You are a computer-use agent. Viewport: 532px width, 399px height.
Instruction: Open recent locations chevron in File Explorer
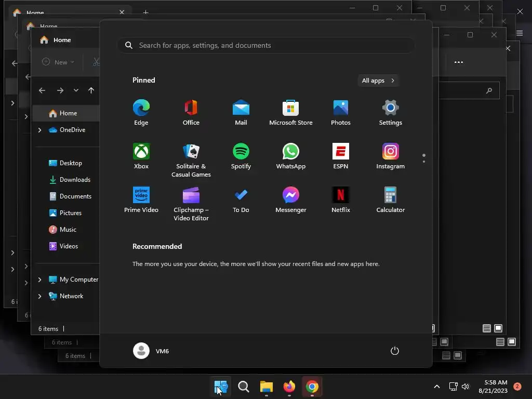pos(76,90)
